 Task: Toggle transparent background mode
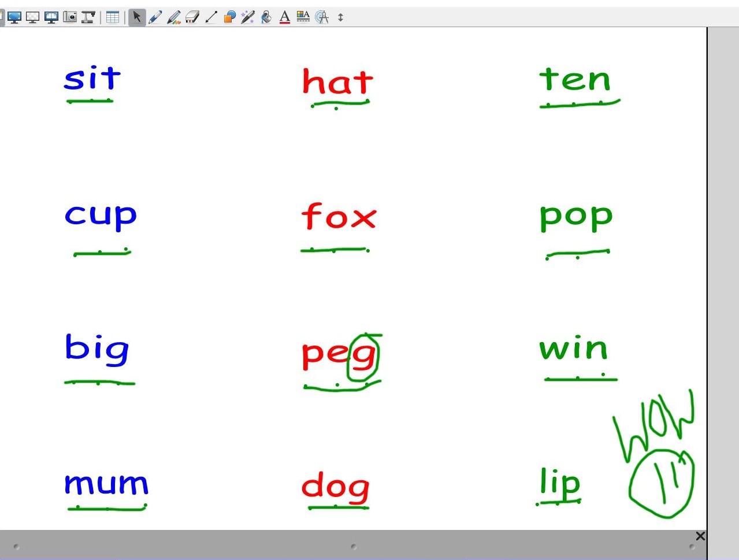pos(33,17)
